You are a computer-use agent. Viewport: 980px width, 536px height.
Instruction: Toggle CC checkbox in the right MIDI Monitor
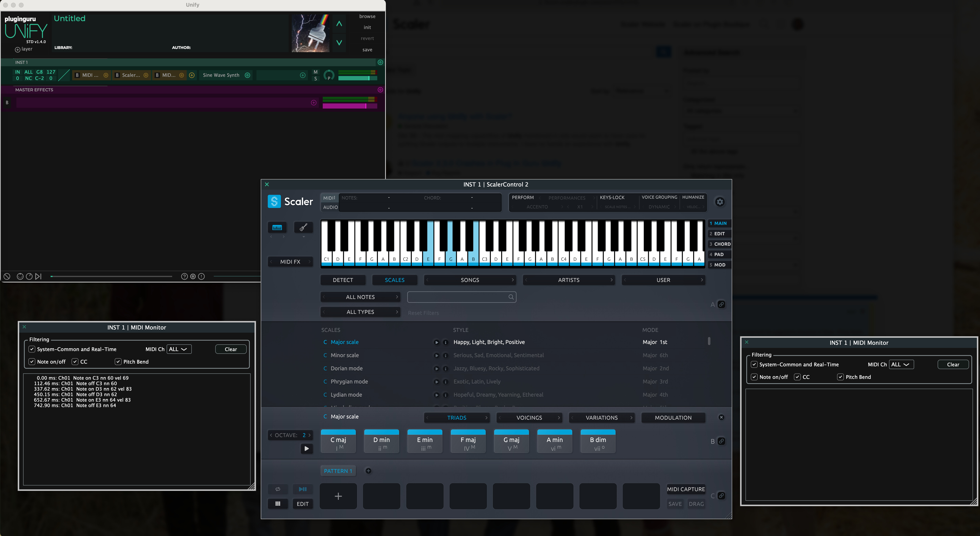pos(797,377)
